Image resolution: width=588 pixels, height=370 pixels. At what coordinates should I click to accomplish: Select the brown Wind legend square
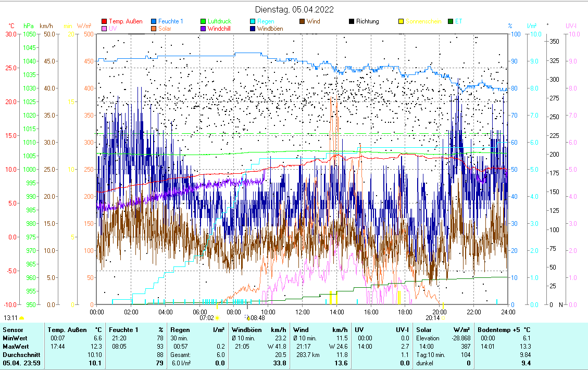point(302,22)
